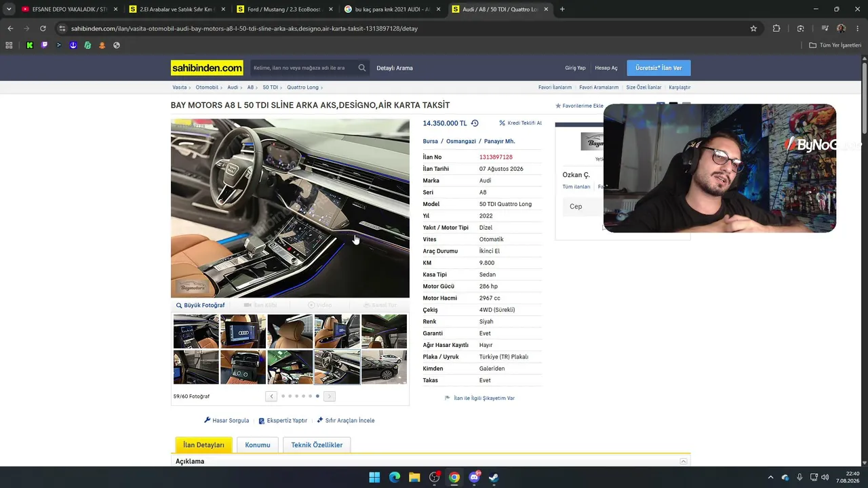
Task: Open the Teknik Özellikler tab
Action: pyautogui.click(x=317, y=445)
